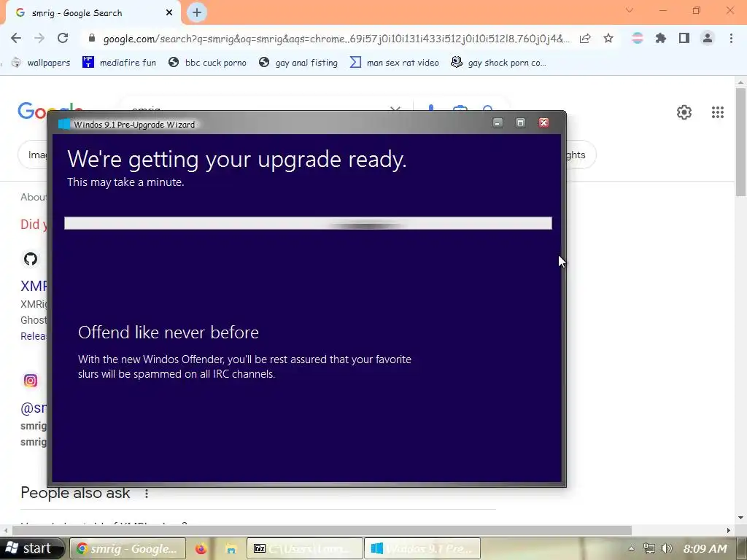Click the wizard's Windows logo title icon
The width and height of the screenshot is (747, 560).
click(x=64, y=124)
